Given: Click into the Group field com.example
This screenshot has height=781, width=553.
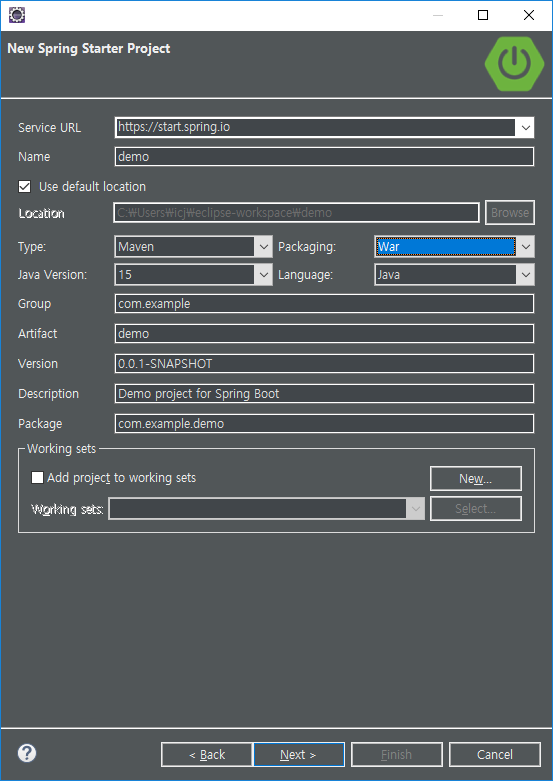Looking at the screenshot, I should (324, 304).
